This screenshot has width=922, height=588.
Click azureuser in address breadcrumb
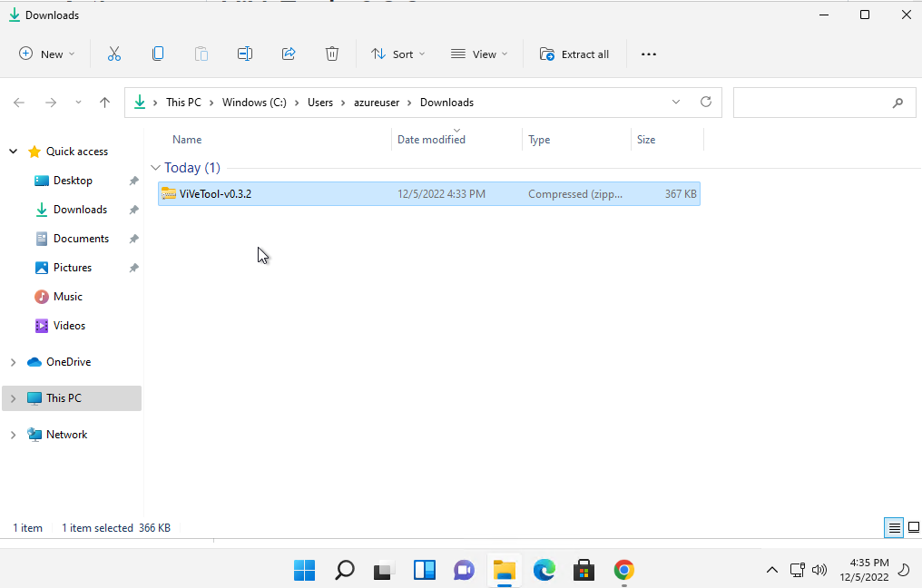377,103
